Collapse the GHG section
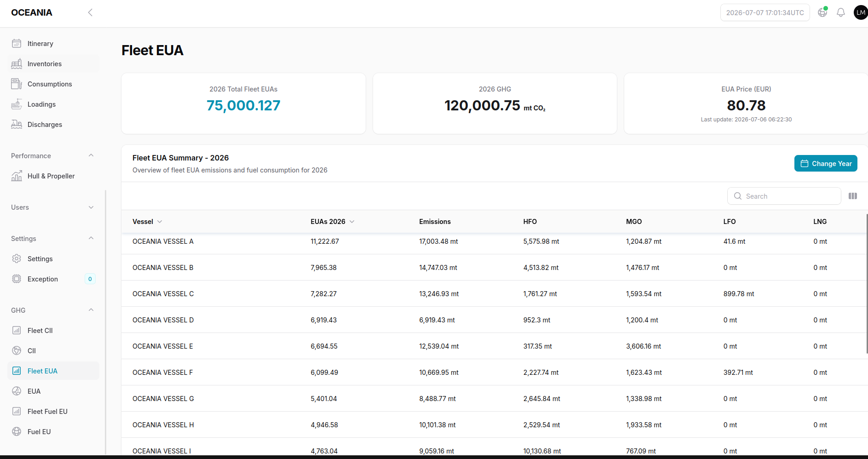Image resolution: width=868 pixels, height=459 pixels. click(91, 310)
